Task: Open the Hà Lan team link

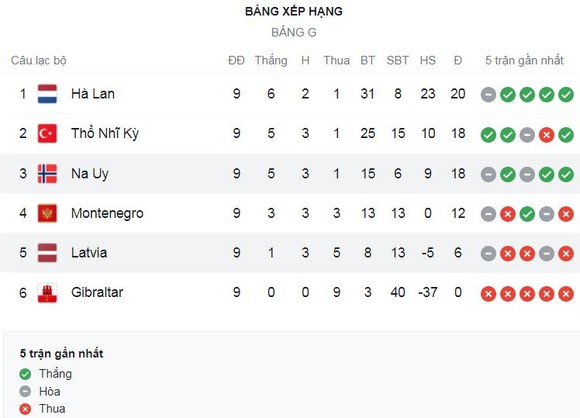Action: tap(93, 94)
